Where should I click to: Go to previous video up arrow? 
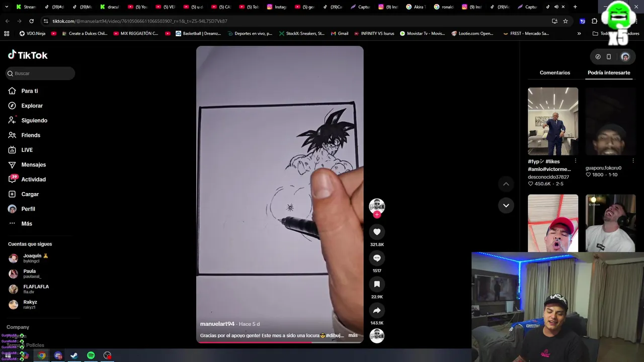[506, 184]
